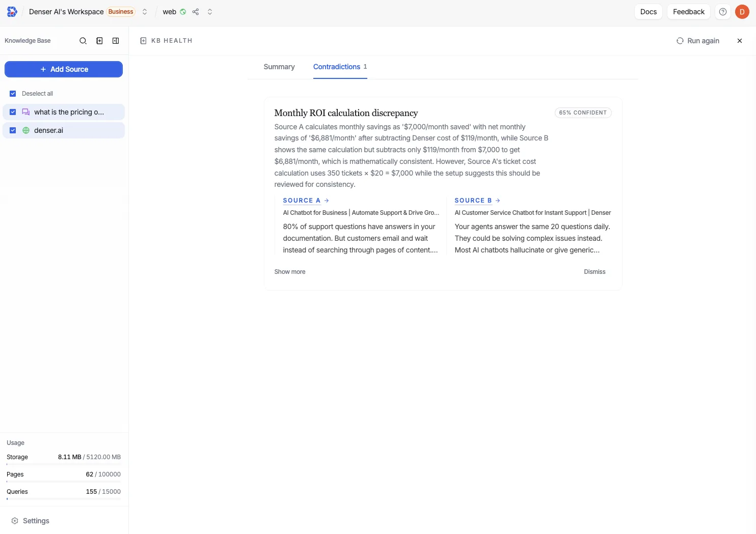Click the arrow next to Source A

pos(327,201)
